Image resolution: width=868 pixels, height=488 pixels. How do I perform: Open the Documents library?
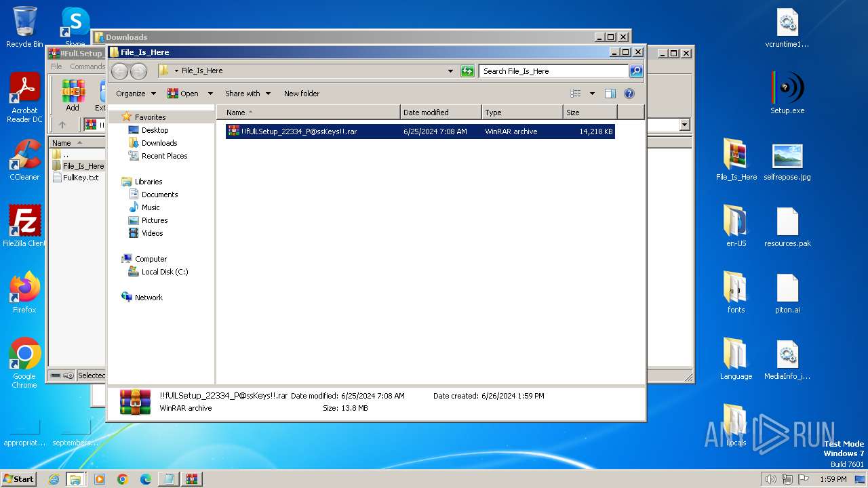tap(159, 195)
